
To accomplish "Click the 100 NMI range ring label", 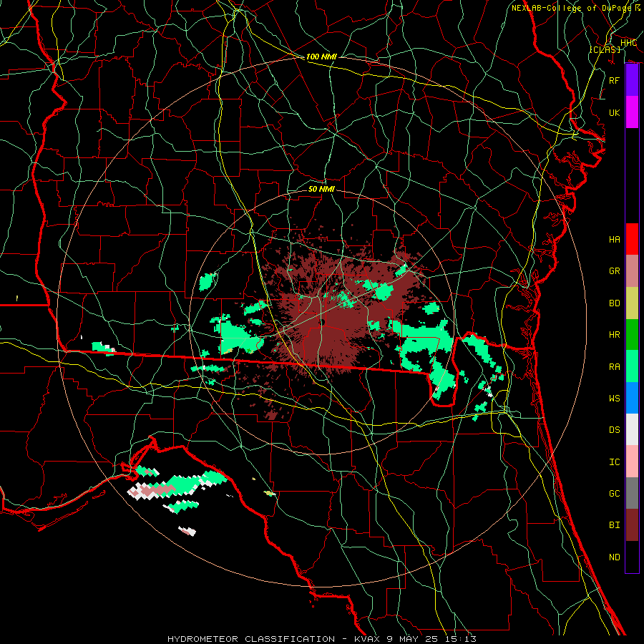I will click(x=321, y=57).
